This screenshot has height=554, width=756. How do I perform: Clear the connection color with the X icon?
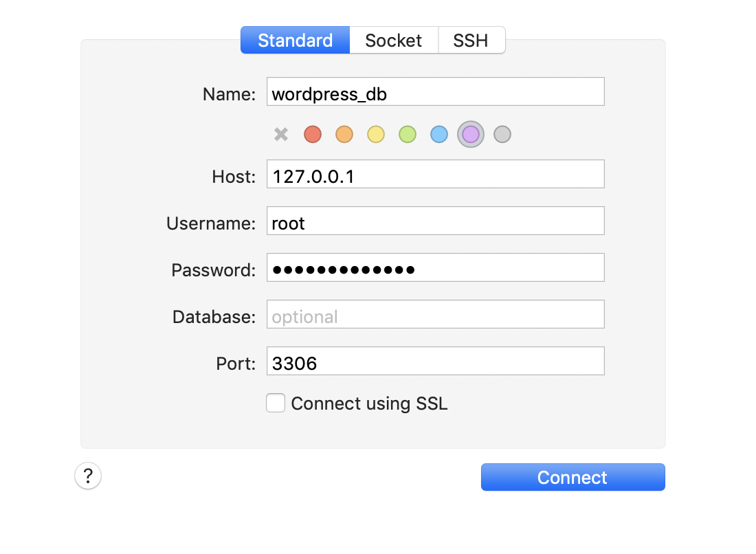[x=281, y=134]
